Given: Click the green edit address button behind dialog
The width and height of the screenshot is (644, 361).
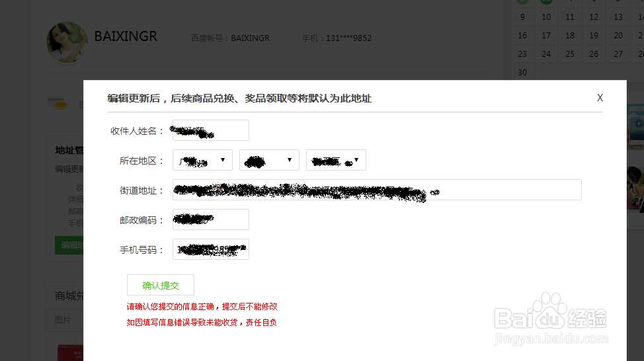Looking at the screenshot, I should point(69,245).
